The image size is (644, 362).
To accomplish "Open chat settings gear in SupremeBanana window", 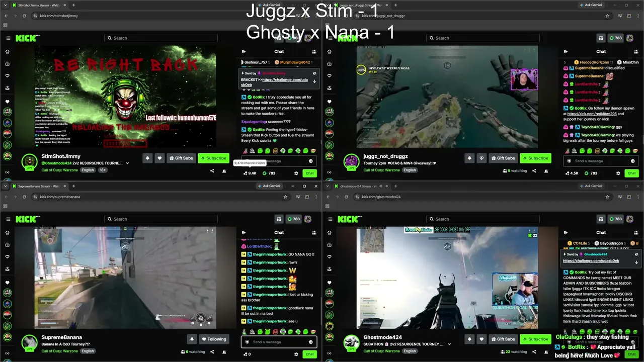I will (x=296, y=354).
